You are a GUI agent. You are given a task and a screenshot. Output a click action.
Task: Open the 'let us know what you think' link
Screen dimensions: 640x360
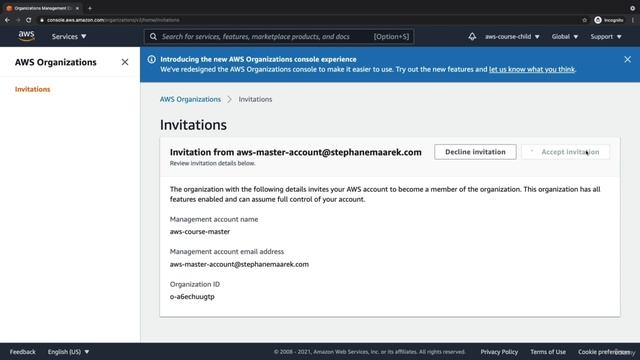pos(531,69)
